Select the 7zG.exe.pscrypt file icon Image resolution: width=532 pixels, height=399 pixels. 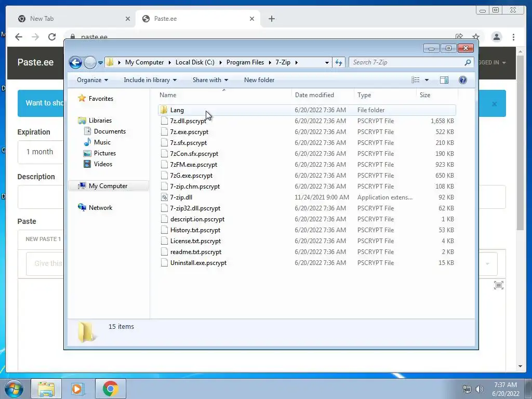pyautogui.click(x=164, y=176)
